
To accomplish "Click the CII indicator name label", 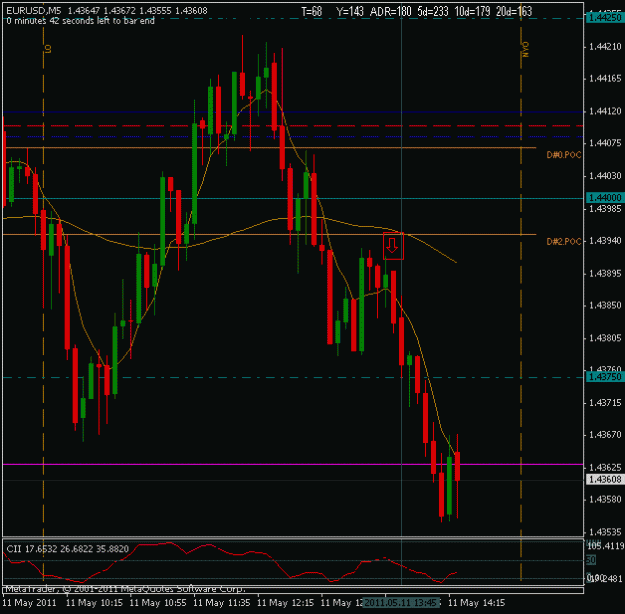I will pyautogui.click(x=14, y=549).
